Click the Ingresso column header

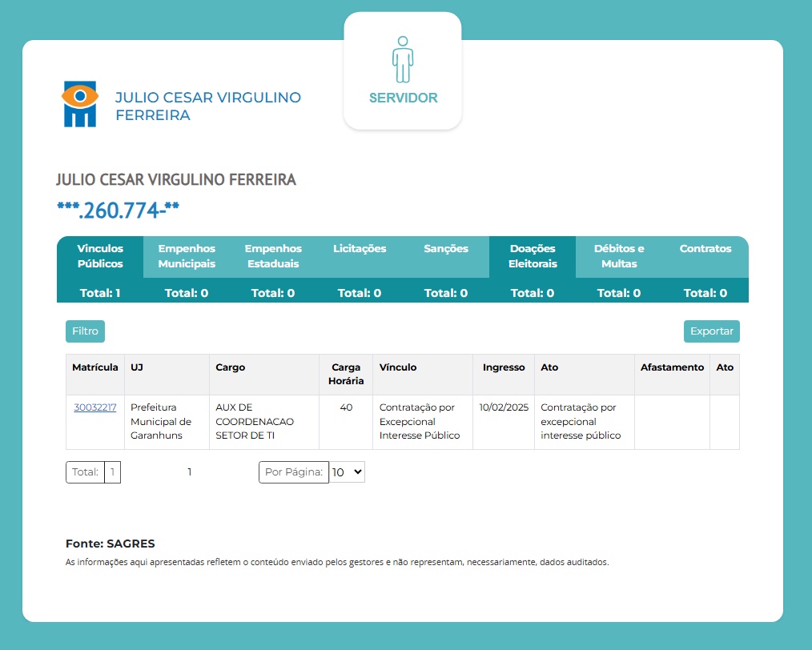pos(504,367)
